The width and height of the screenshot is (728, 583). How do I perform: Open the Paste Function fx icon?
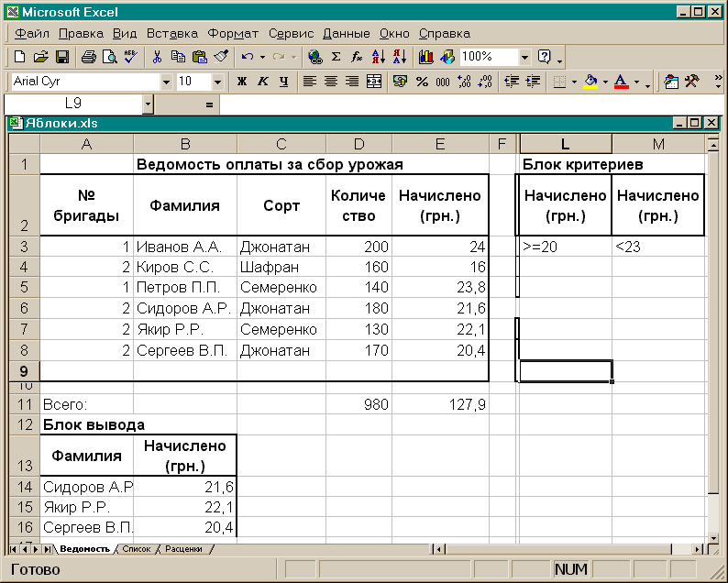357,57
